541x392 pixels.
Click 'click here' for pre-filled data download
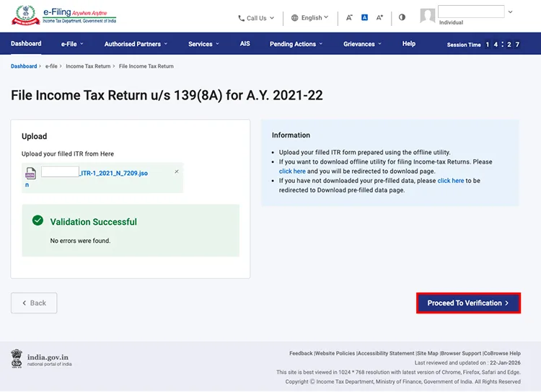coord(451,181)
